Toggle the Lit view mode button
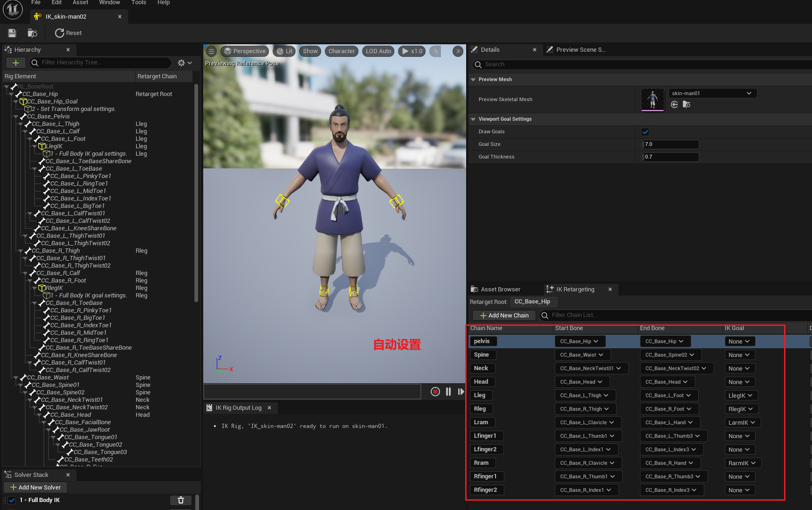Image resolution: width=812 pixels, height=510 pixels. click(x=284, y=51)
